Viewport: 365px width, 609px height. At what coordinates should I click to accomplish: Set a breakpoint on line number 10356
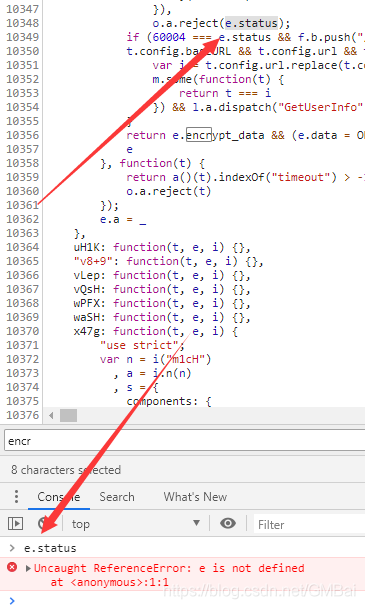click(23, 135)
